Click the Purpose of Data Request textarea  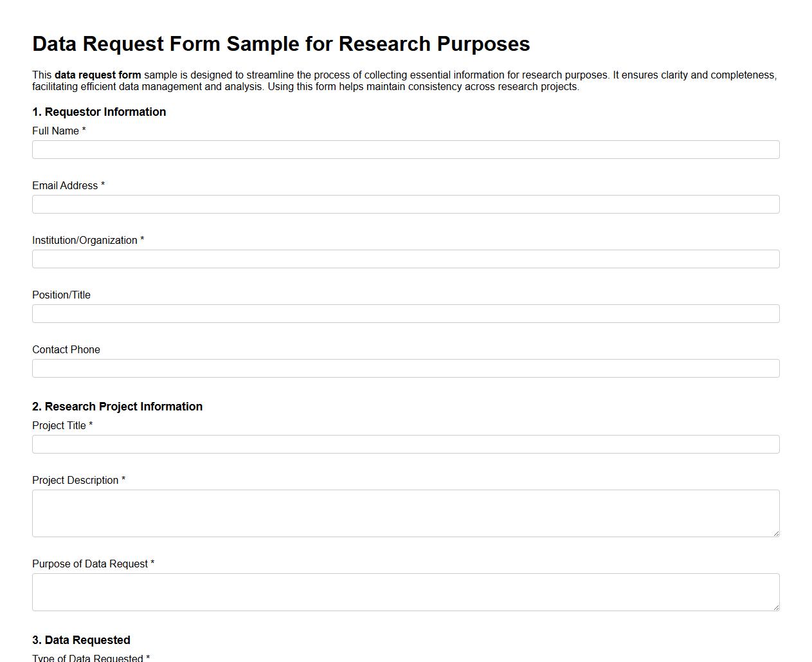(x=405, y=591)
